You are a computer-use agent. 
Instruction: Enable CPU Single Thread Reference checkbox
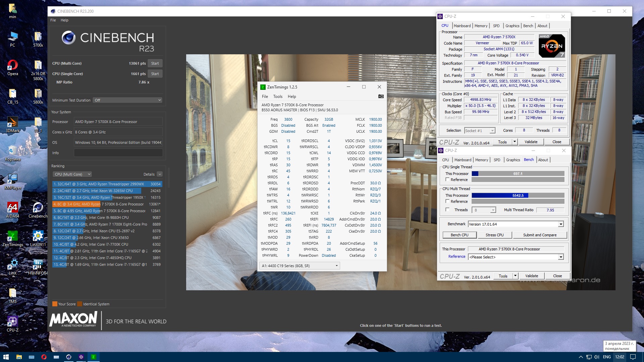(x=447, y=180)
